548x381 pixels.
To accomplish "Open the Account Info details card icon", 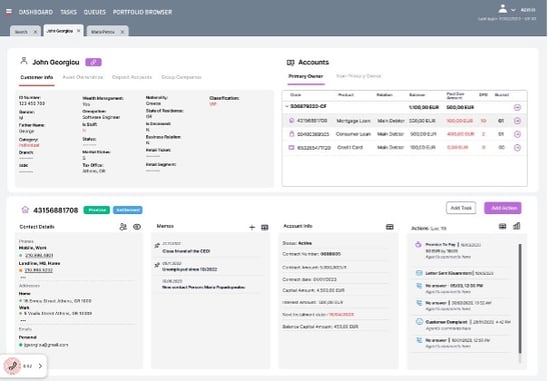I will (x=389, y=227).
